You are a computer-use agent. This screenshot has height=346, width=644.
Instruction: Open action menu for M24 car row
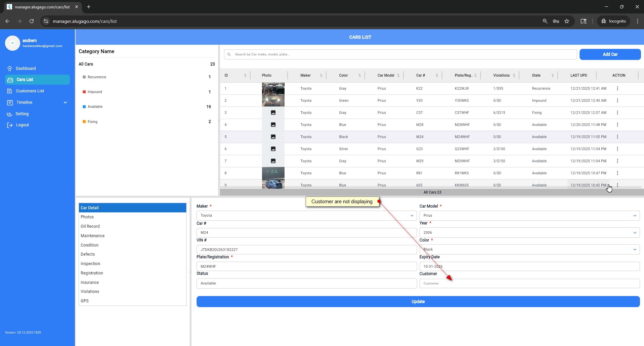[617, 137]
